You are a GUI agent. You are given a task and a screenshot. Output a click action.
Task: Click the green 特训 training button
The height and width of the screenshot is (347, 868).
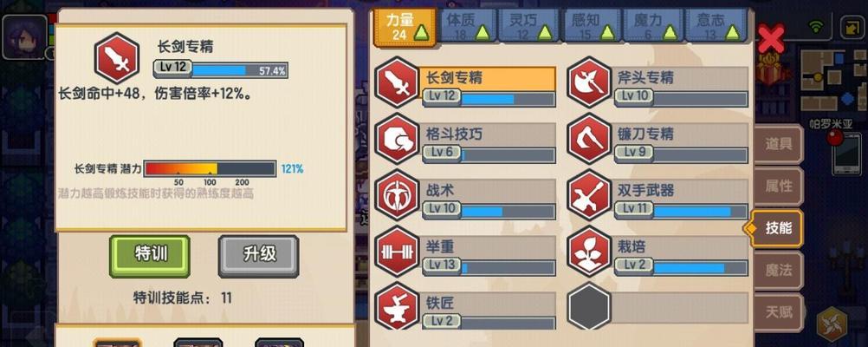(150, 256)
